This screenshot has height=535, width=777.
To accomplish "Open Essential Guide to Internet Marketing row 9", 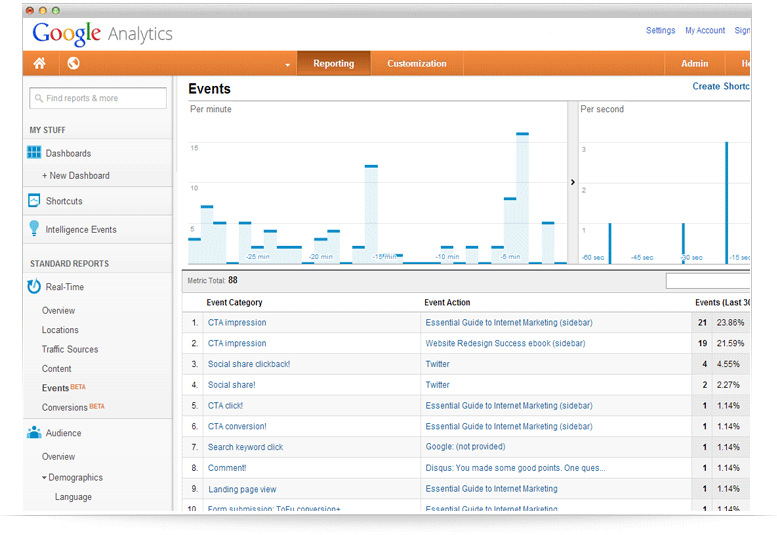I will 491,489.
